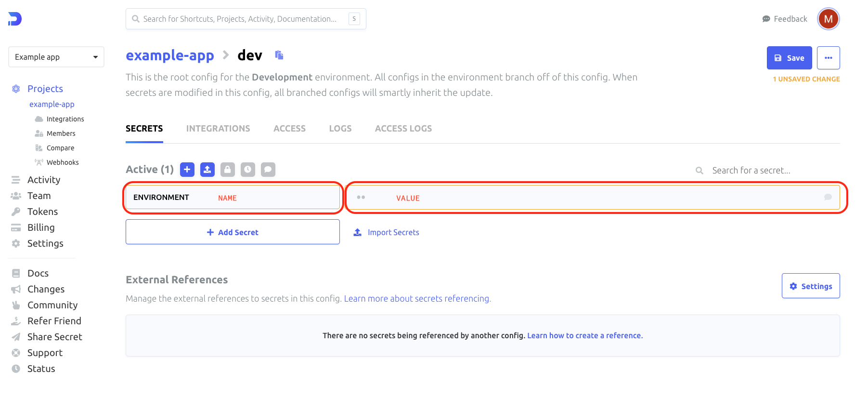
Task: Open the Example app workspace dropdown
Action: tap(56, 57)
